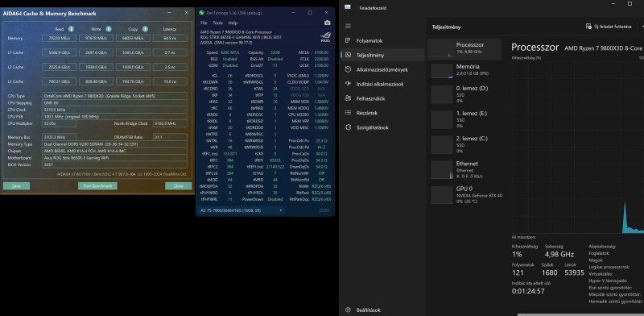This screenshot has width=644, height=316.
Task: Select GPU 0 NVIDIA GeForce item
Action: click(464, 194)
